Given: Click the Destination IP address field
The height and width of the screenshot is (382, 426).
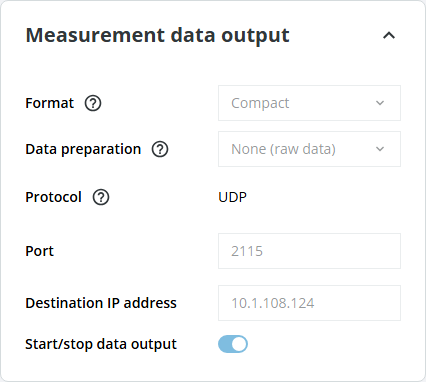Looking at the screenshot, I should (309, 303).
